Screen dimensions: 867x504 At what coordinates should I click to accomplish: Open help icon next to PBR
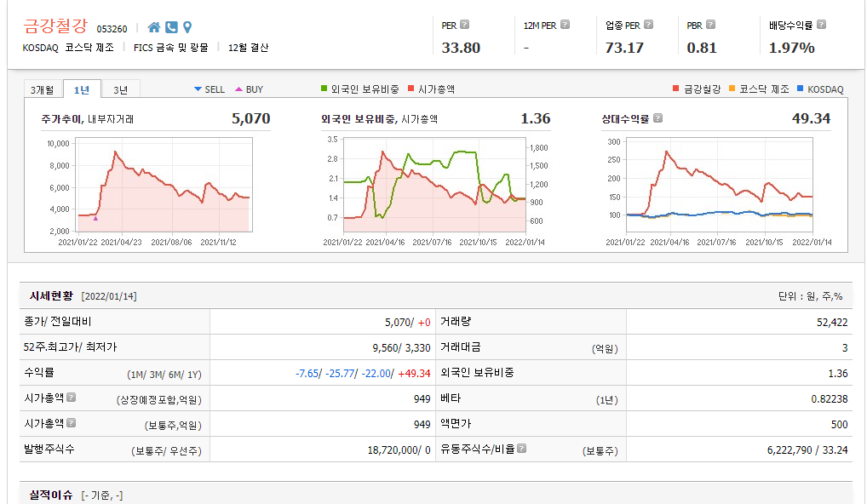pos(710,25)
